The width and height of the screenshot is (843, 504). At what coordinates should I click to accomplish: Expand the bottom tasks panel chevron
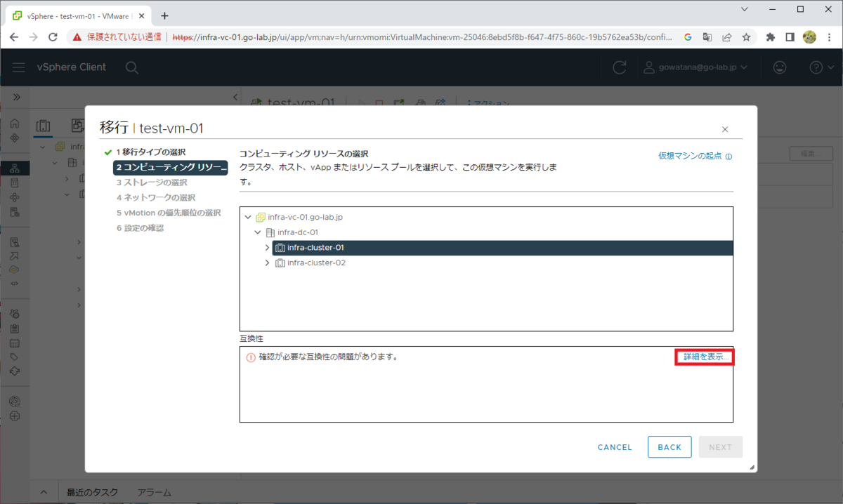[x=44, y=493]
